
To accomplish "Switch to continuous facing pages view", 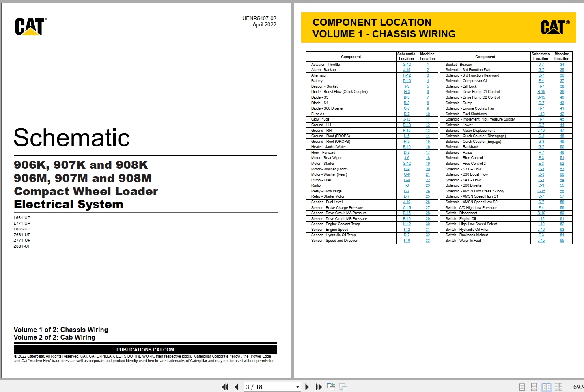I will 559,387.
